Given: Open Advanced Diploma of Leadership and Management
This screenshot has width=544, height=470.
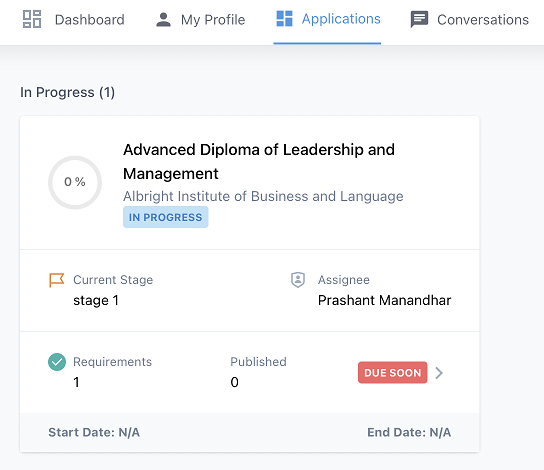Looking at the screenshot, I should click(x=259, y=162).
